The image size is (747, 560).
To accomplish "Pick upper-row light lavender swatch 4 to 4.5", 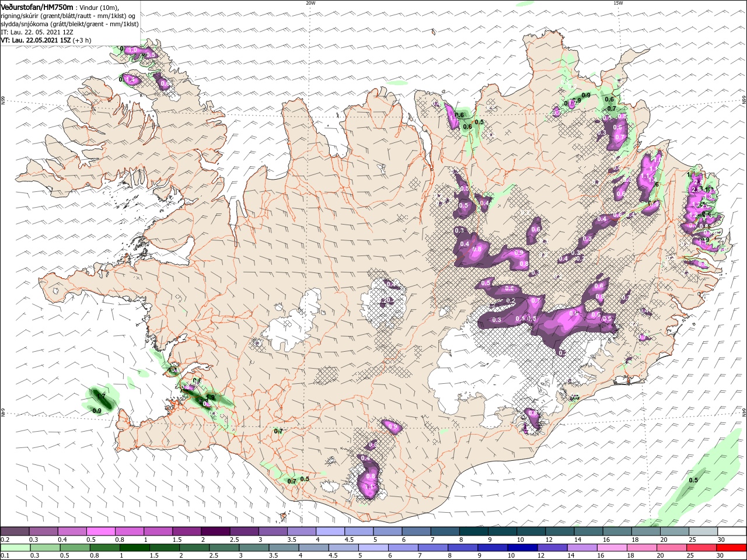I will tap(330, 531).
